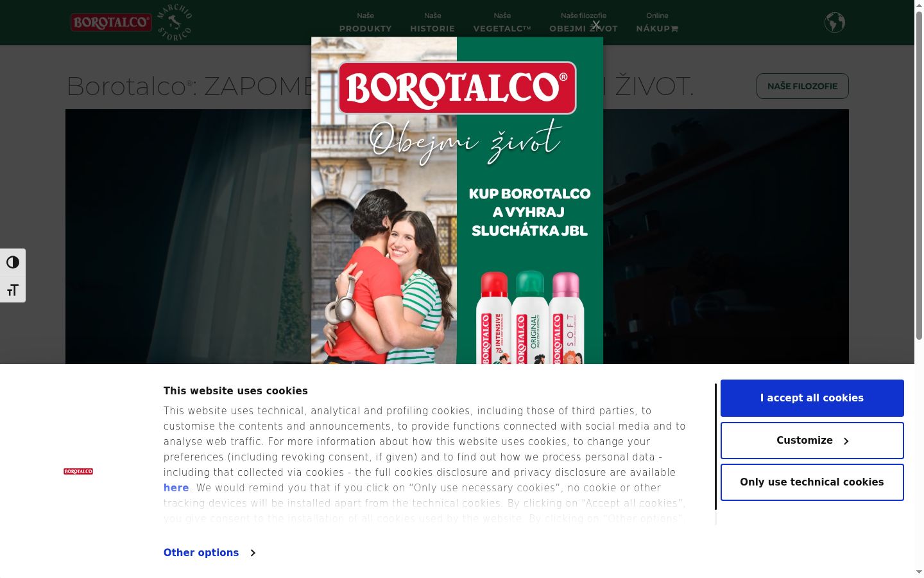This screenshot has width=924, height=578.
Task: Open the Customize cookies option
Action: (812, 441)
